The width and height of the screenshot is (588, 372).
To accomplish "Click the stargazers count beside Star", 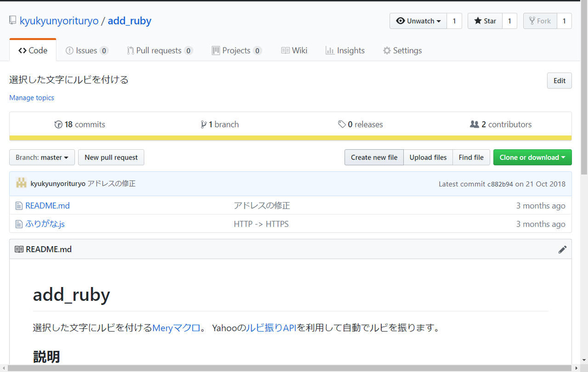I will [510, 21].
